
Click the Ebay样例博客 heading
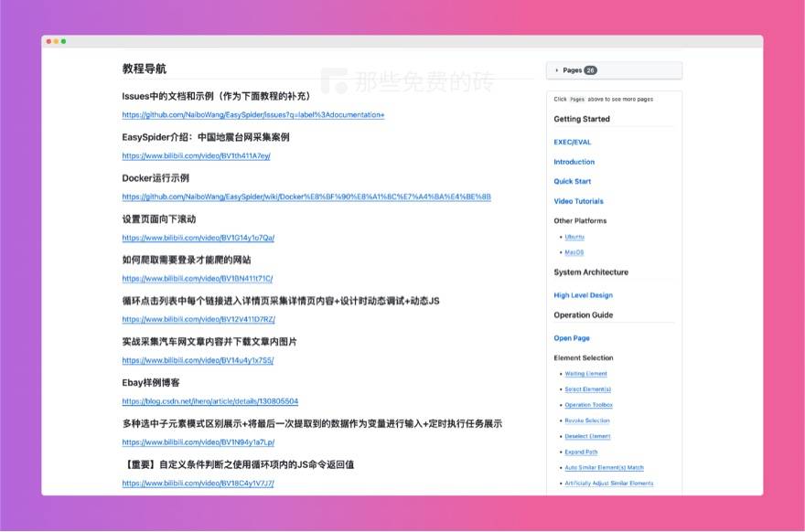[x=151, y=383]
